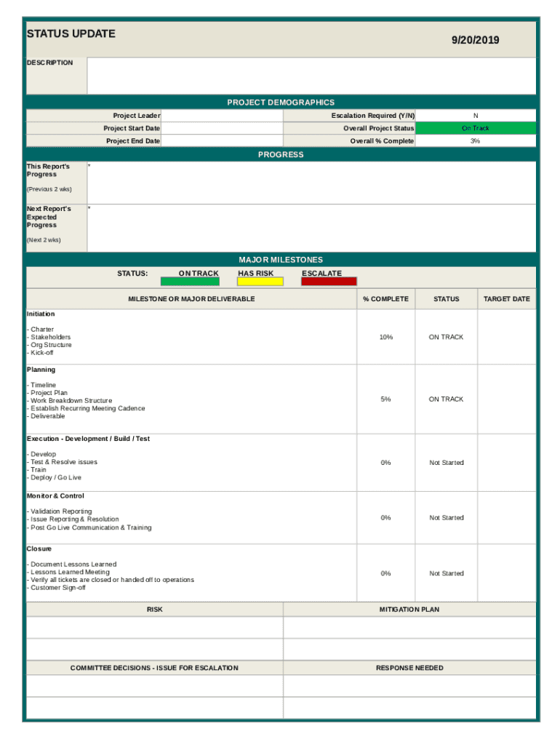
Task: Select the Project Leader input field
Action: [221, 116]
